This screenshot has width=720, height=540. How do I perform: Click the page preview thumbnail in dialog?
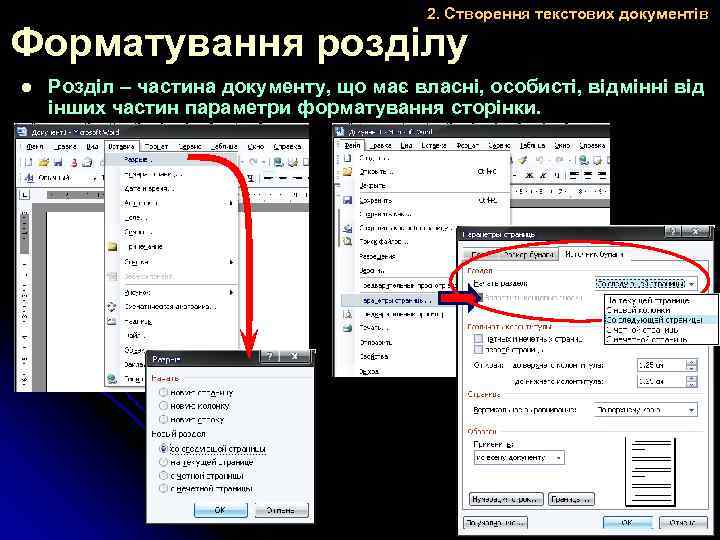tap(651, 472)
